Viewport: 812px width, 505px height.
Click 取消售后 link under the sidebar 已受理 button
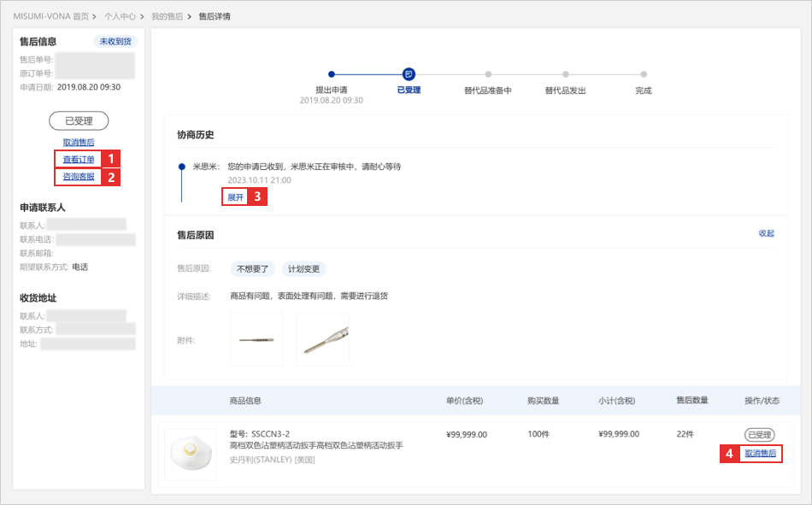point(79,142)
